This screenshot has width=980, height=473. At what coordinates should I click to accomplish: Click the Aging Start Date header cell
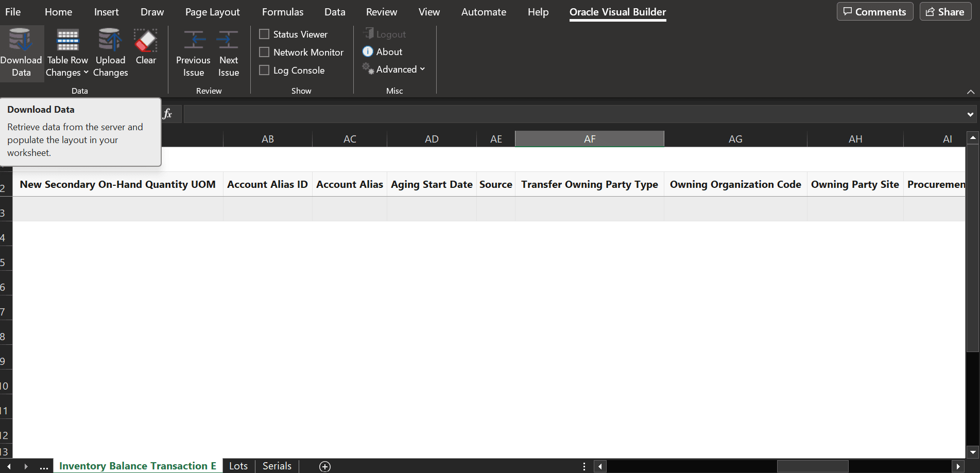click(x=432, y=184)
